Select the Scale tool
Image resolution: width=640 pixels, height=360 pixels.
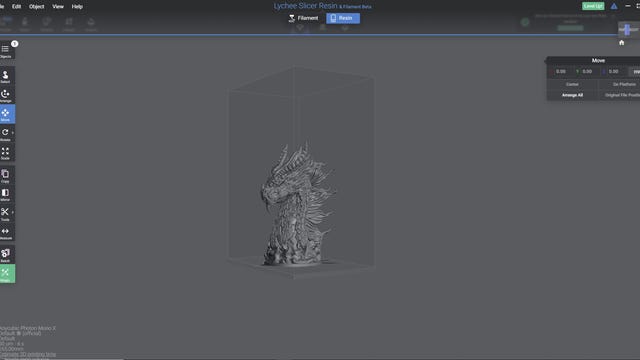[6, 153]
